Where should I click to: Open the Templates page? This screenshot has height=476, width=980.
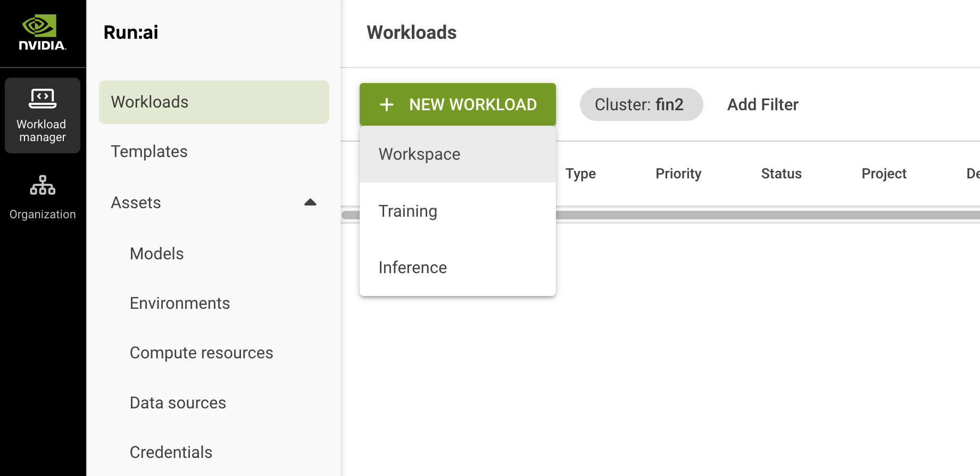click(x=150, y=152)
